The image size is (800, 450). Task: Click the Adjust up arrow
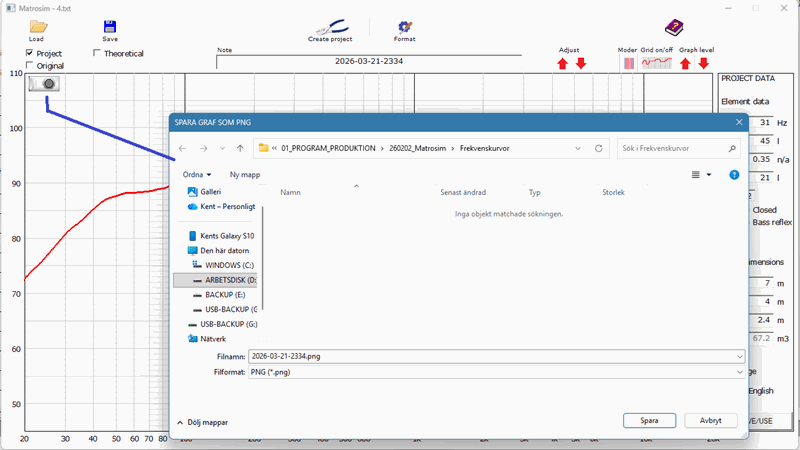click(x=562, y=64)
